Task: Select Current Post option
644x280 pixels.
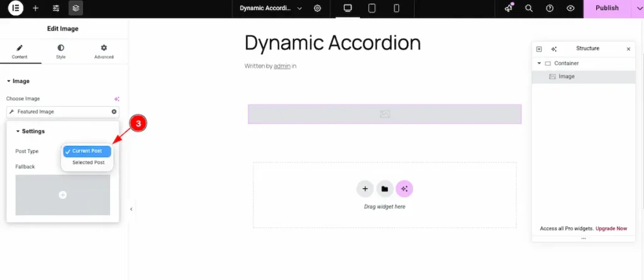Action: (x=88, y=151)
